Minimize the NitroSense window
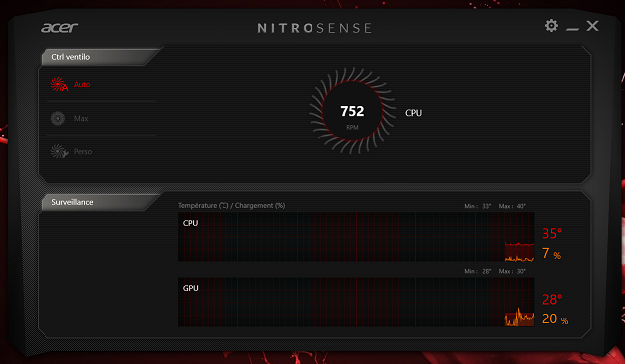The image size is (625, 364). [572, 29]
